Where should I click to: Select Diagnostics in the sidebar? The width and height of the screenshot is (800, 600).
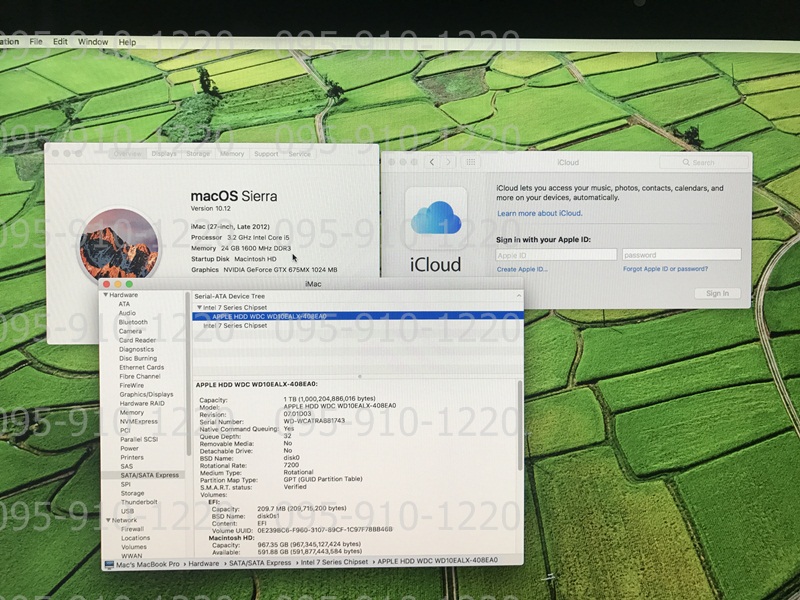pyautogui.click(x=136, y=349)
